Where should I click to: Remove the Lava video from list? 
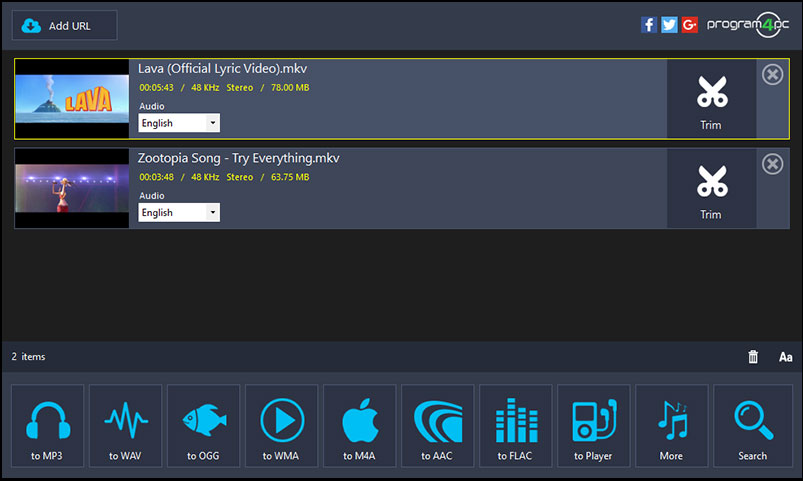(772, 75)
